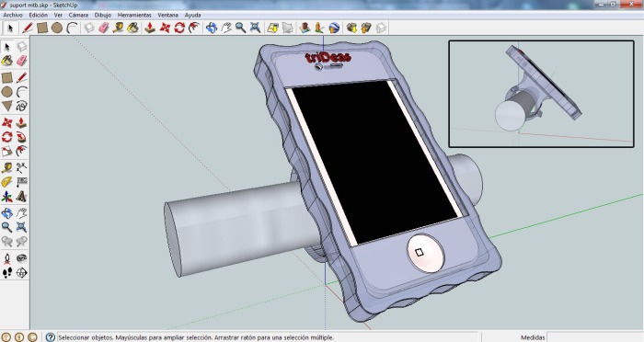Choose Arc tool in the horizontal toolbar
The height and width of the screenshot is (342, 644).
pos(73,28)
